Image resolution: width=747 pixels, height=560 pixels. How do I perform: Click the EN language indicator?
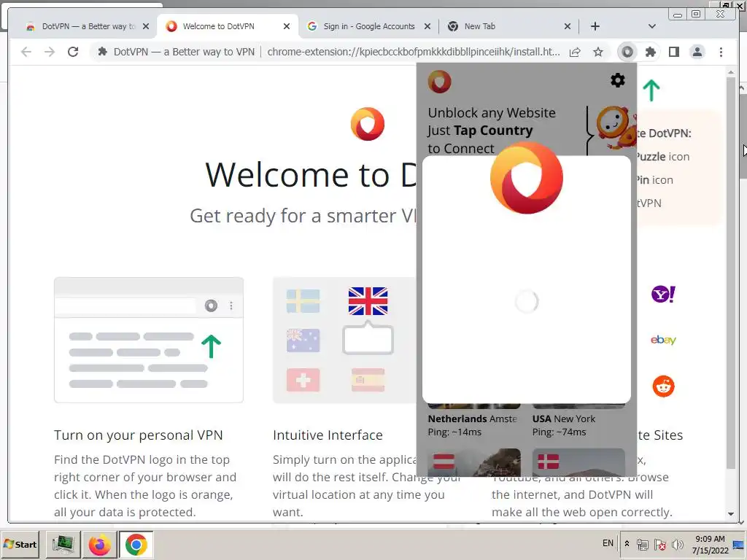pos(608,543)
